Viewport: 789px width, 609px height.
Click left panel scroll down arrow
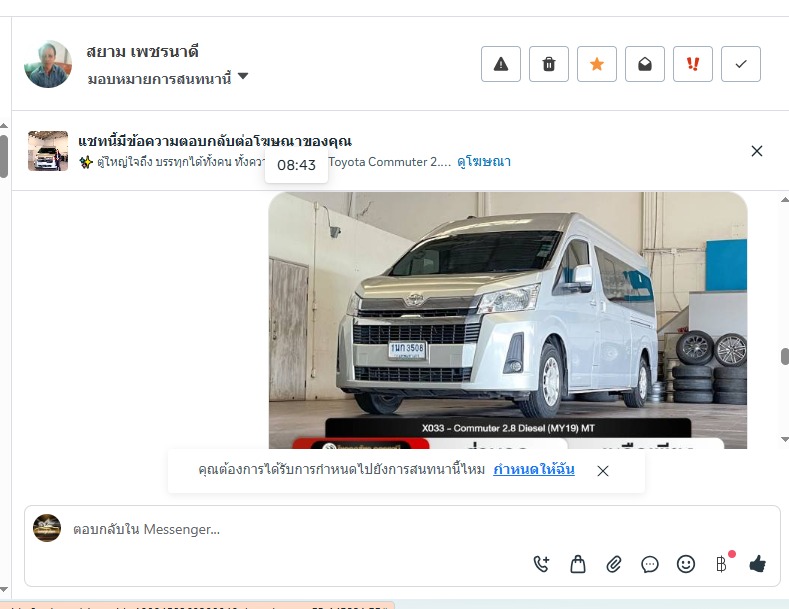pos(4,589)
